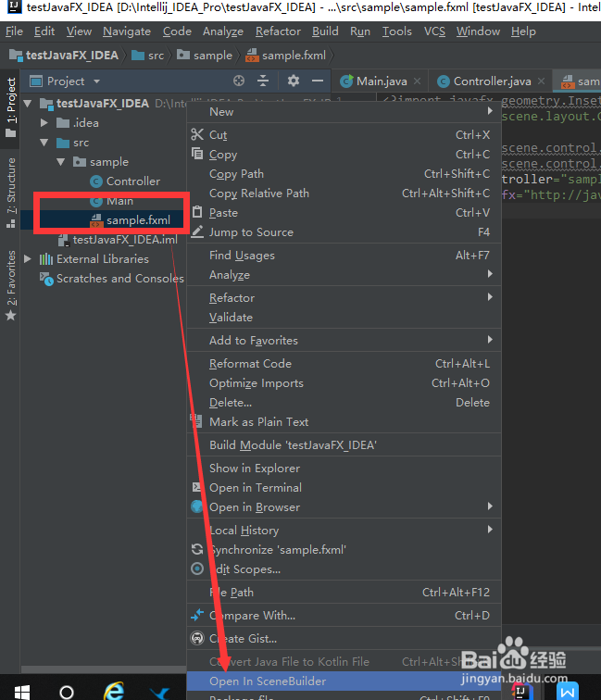Toggle the Structure tool window
The height and width of the screenshot is (700, 601).
[x=11, y=193]
